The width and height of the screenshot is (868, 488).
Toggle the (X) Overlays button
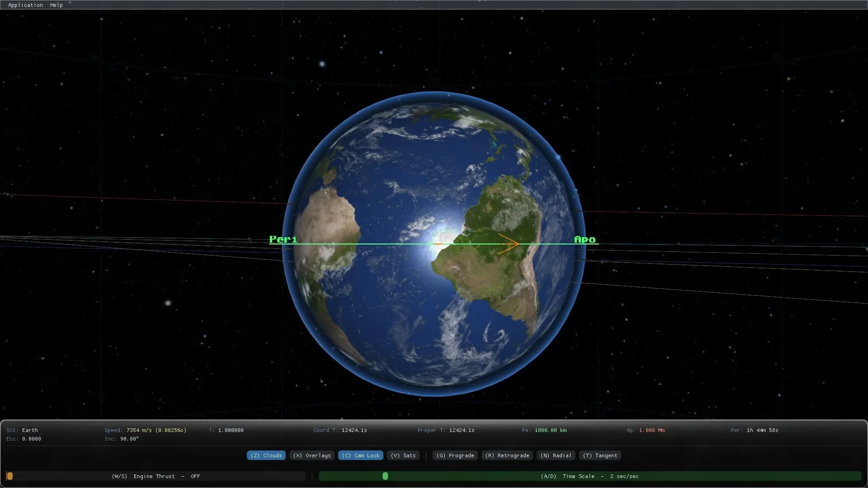click(312, 455)
